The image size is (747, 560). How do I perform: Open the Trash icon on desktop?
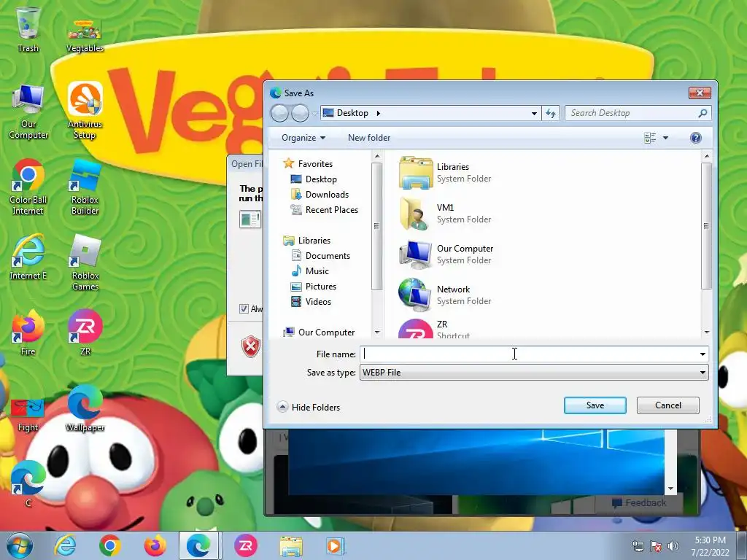pyautogui.click(x=28, y=28)
